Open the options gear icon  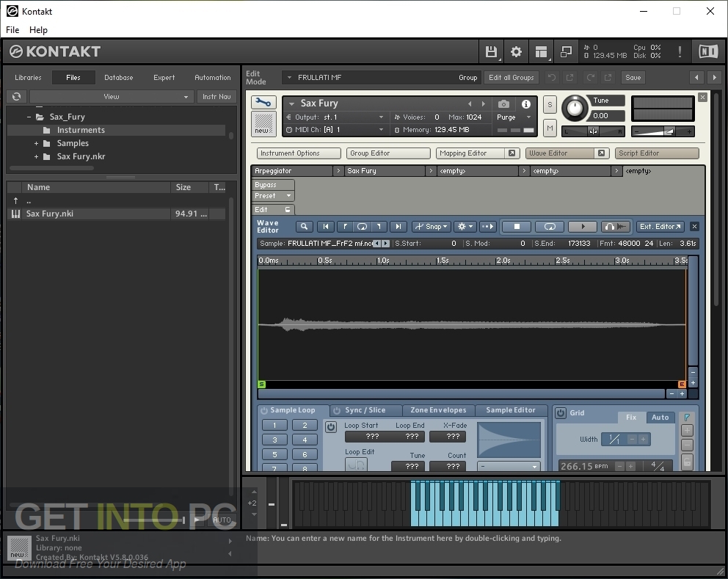click(516, 51)
